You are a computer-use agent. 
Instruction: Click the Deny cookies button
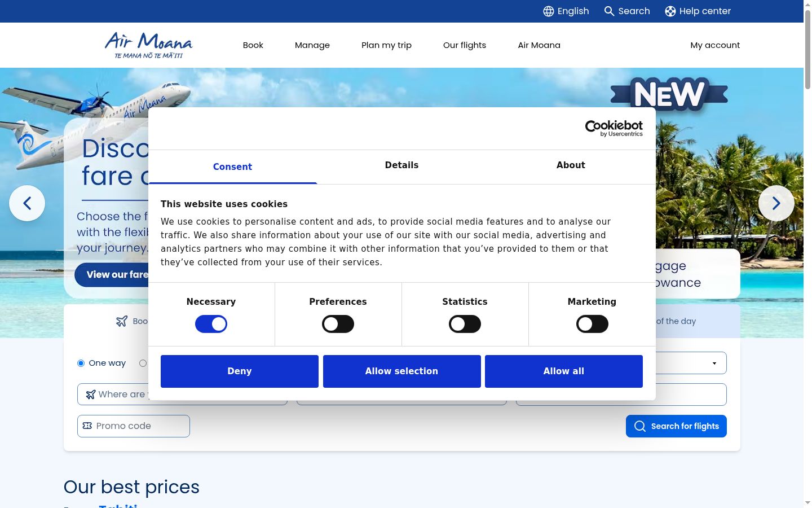point(240,371)
